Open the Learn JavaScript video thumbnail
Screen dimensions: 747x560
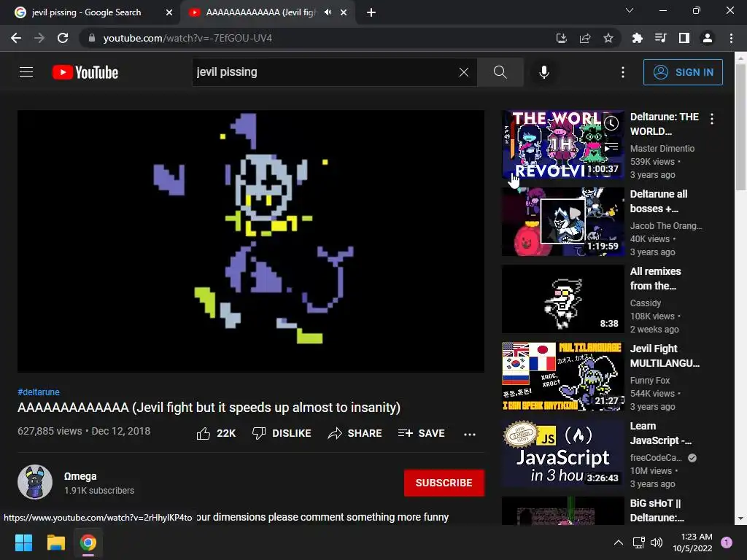coord(563,454)
